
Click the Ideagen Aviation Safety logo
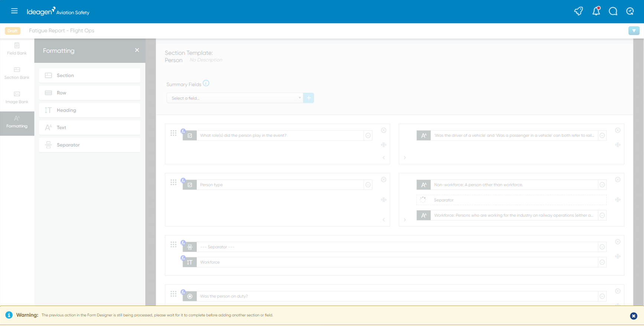coord(58,12)
